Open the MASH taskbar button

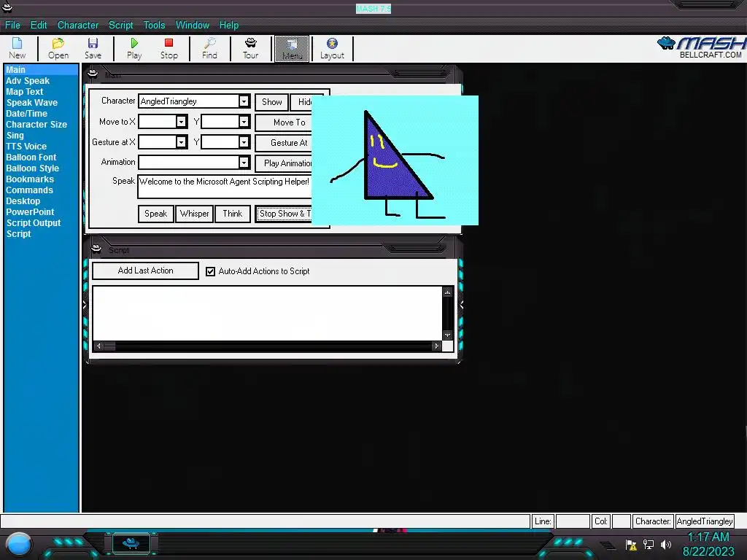pyautogui.click(x=131, y=542)
